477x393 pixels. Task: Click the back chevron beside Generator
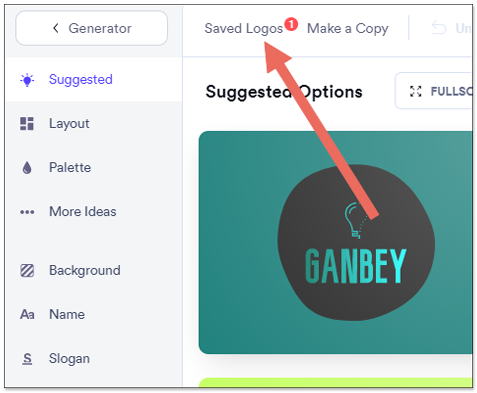(56, 28)
